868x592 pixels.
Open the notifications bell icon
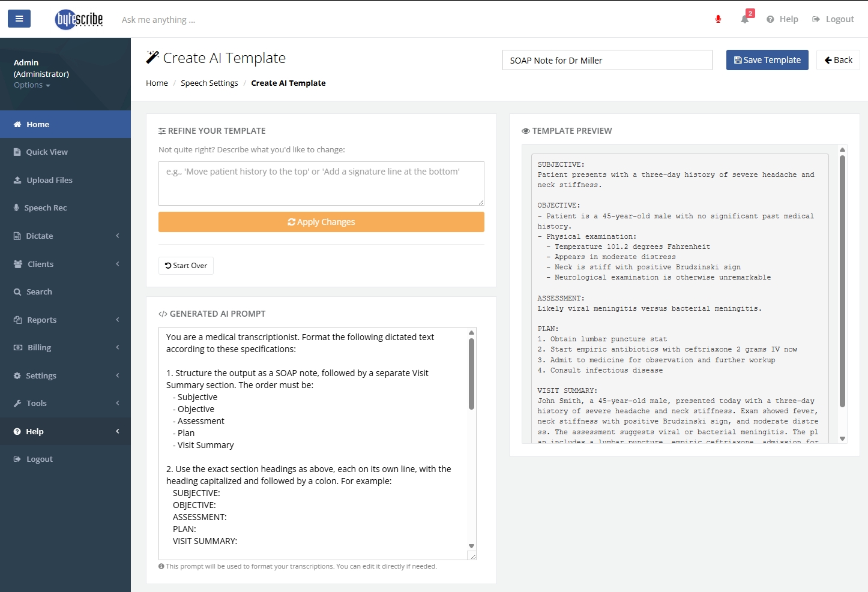click(745, 19)
